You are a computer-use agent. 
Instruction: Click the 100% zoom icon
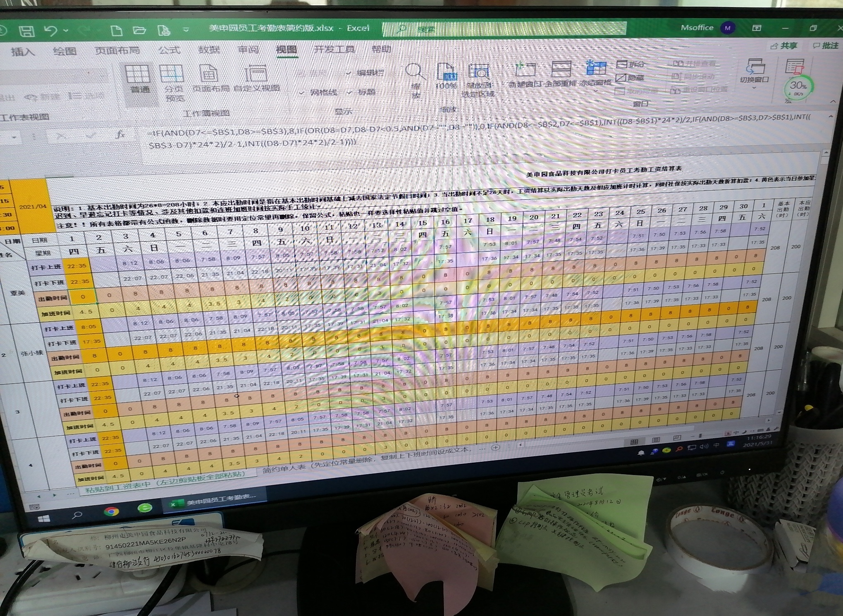446,76
